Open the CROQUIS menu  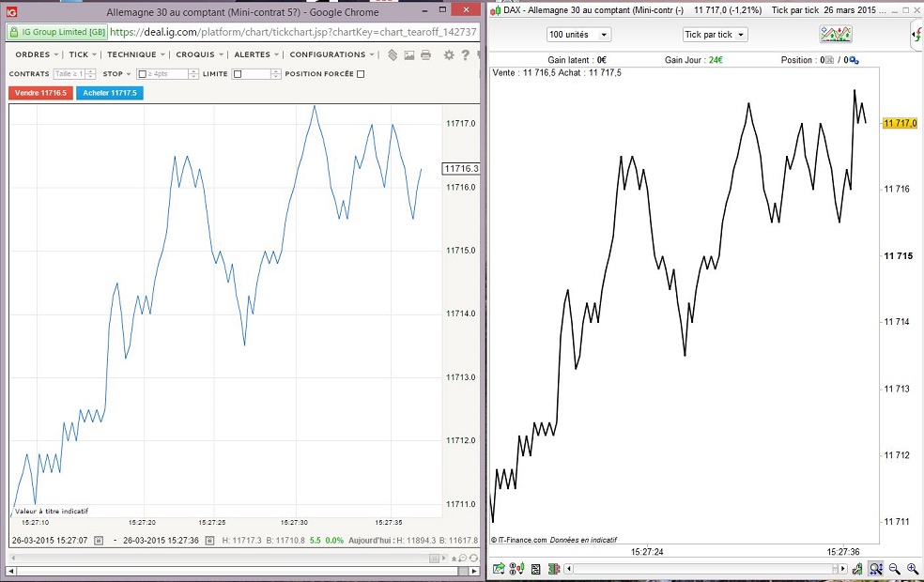click(199, 54)
